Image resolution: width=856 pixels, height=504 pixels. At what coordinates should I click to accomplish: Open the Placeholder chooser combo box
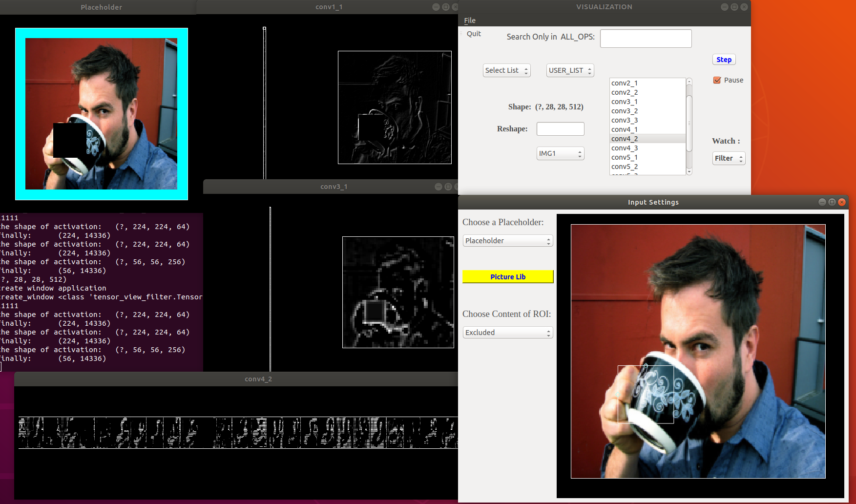507,241
